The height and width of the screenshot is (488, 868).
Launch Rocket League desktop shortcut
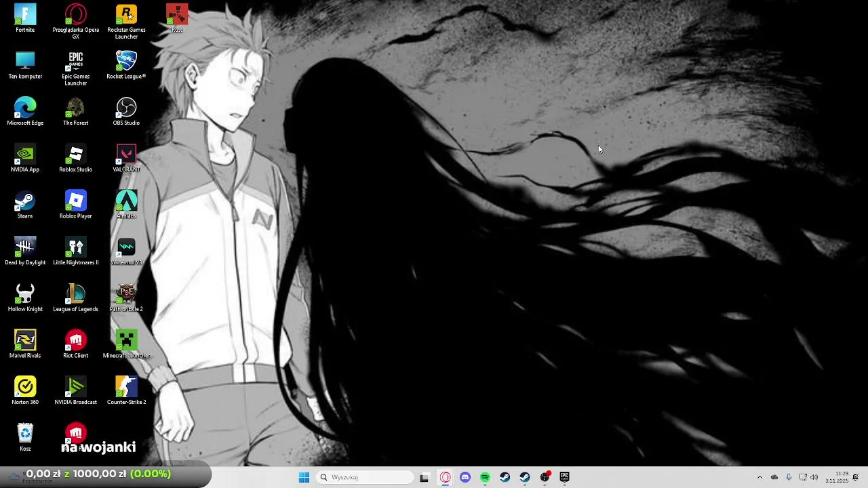tap(126, 65)
